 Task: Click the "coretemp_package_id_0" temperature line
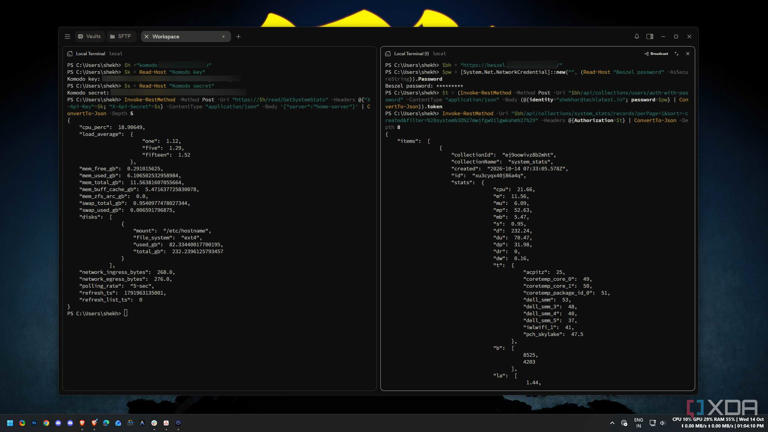[x=566, y=293]
